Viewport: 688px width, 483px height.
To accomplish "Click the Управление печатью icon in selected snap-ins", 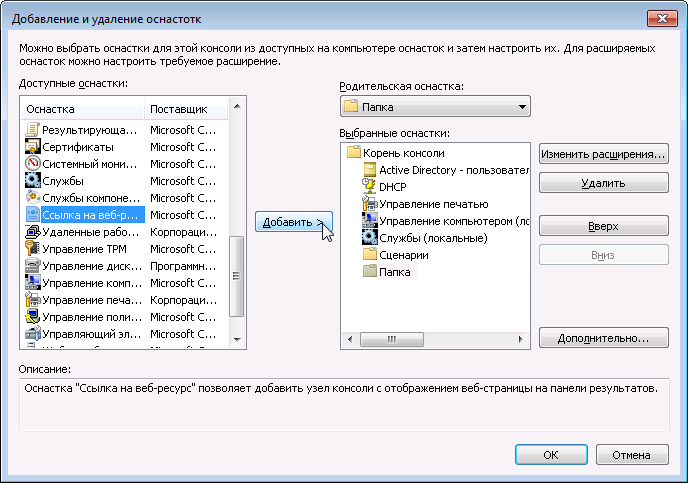I will (x=369, y=204).
